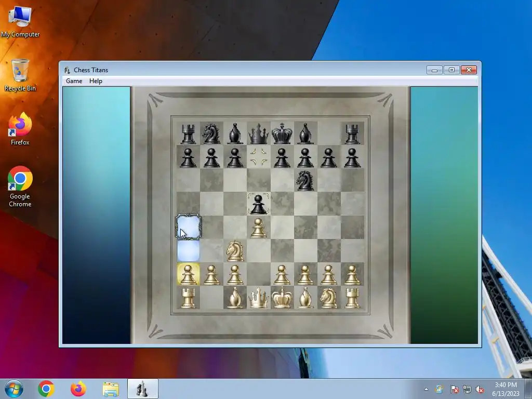This screenshot has width=532, height=399.
Task: Open the Help menu
Action: click(96, 81)
